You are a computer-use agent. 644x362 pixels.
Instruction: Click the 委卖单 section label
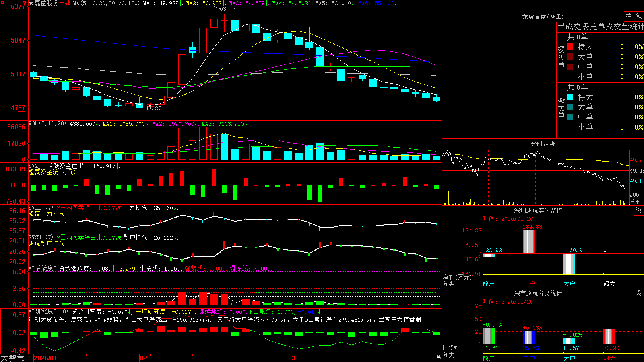(561, 107)
